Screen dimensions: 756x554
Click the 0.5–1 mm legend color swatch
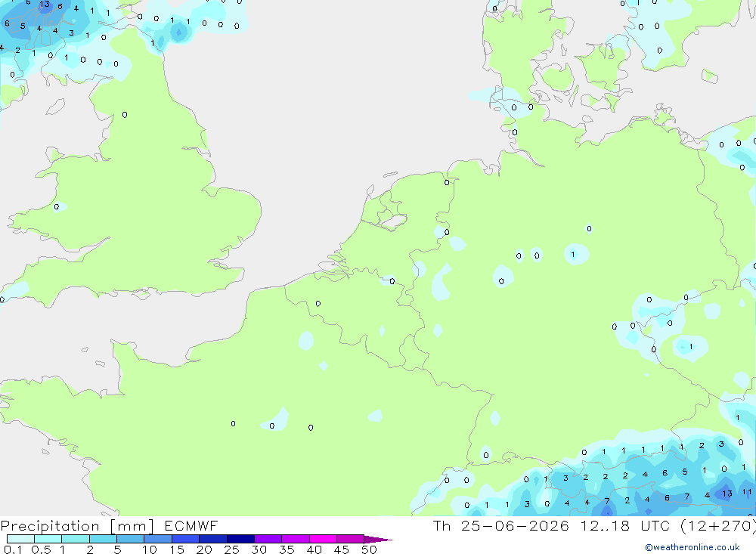tap(48, 539)
